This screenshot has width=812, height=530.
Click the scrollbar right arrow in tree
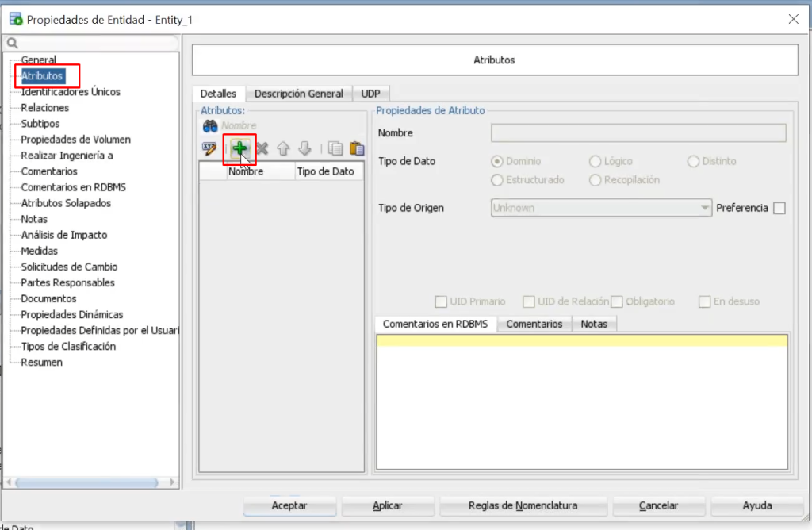click(172, 482)
